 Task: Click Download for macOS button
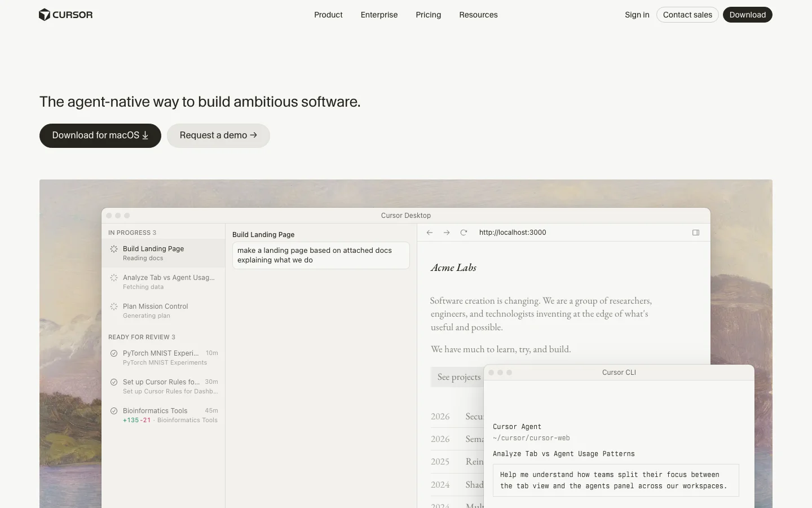point(100,135)
